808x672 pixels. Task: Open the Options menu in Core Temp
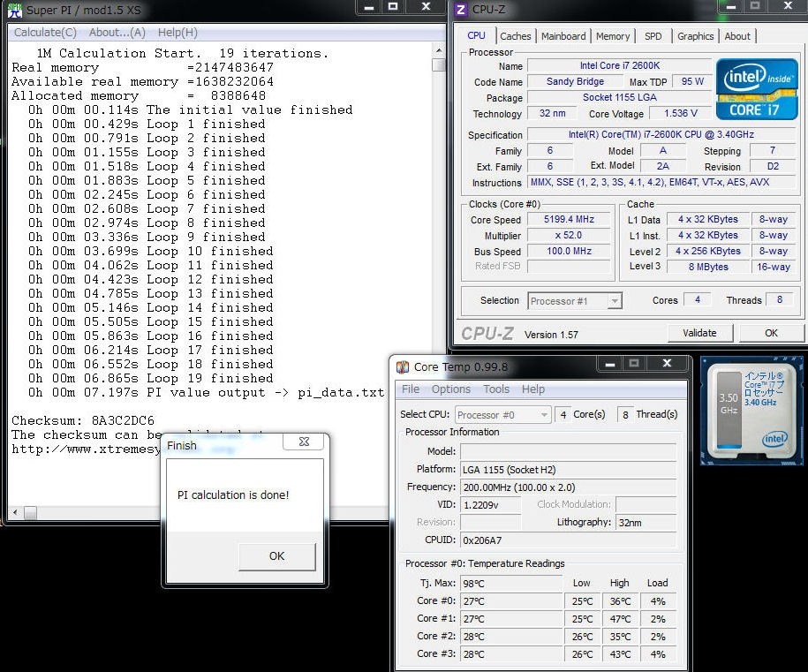[451, 389]
